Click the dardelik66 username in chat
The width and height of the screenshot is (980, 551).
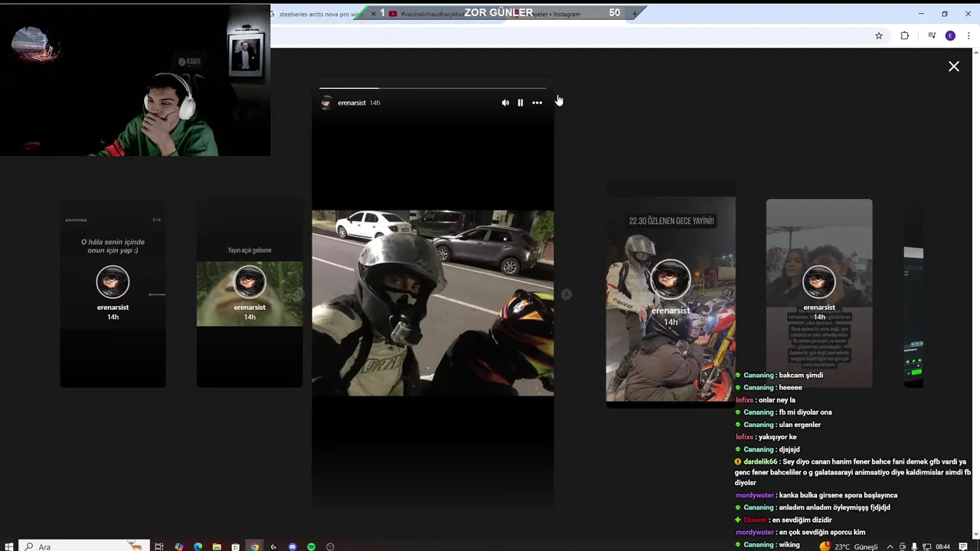[x=760, y=461]
